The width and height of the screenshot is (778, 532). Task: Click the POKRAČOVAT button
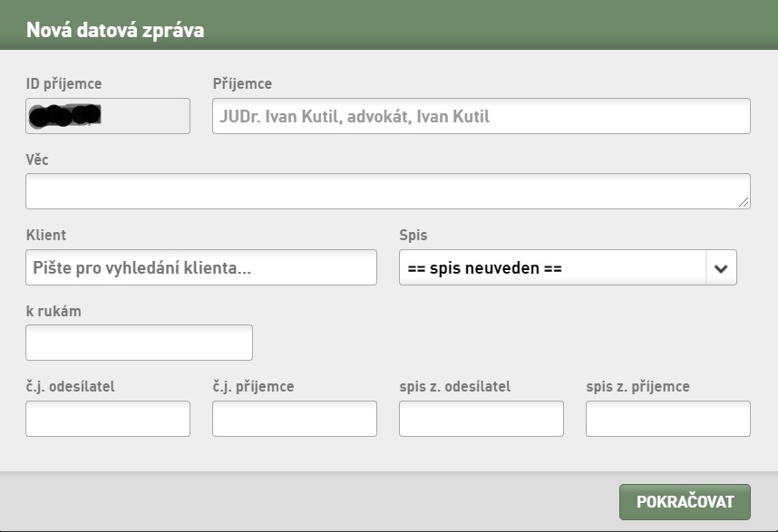(685, 502)
